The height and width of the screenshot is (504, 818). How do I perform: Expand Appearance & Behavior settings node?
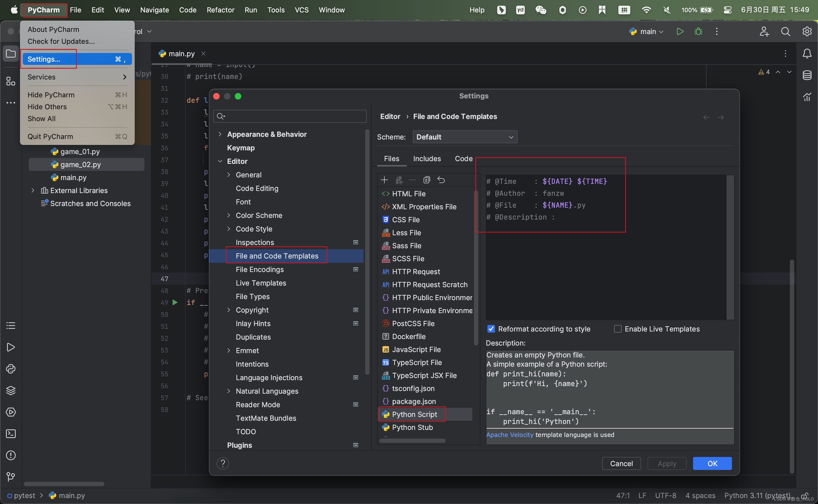click(220, 134)
